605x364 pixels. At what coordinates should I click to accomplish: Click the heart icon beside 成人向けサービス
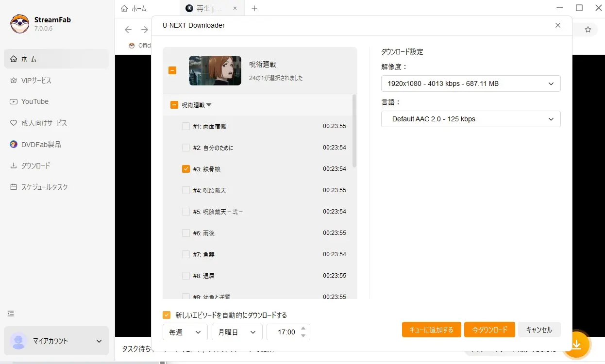(14, 123)
